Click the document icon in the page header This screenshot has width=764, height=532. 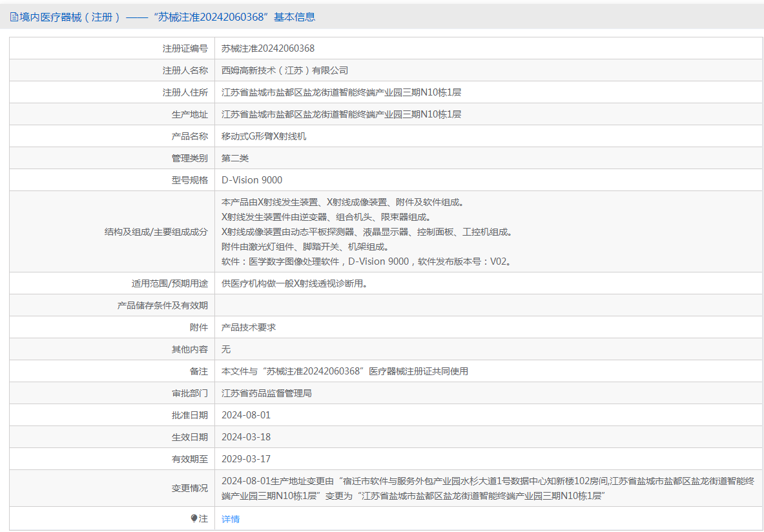pyautogui.click(x=14, y=17)
